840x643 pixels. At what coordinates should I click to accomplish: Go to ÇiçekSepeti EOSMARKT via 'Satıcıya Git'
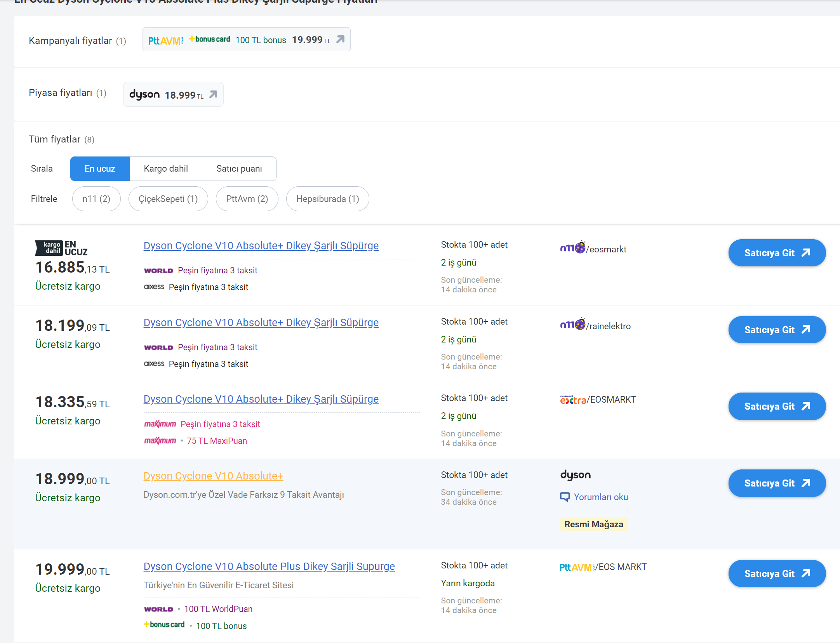(x=777, y=406)
